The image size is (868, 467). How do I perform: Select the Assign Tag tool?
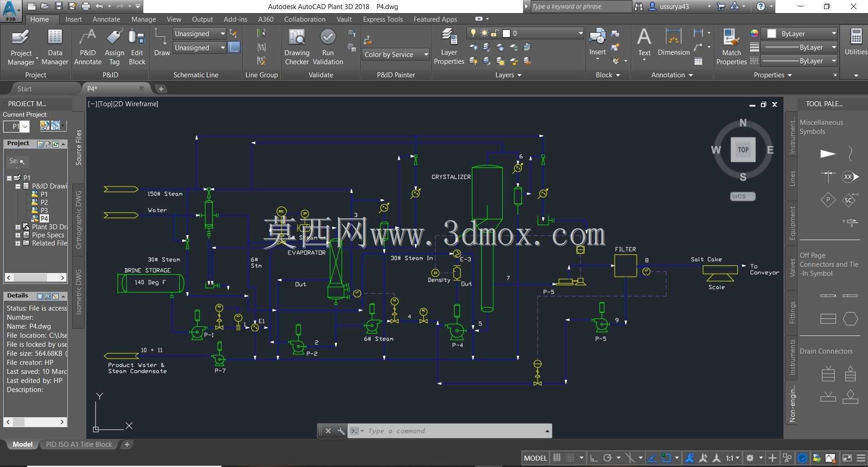[114, 47]
